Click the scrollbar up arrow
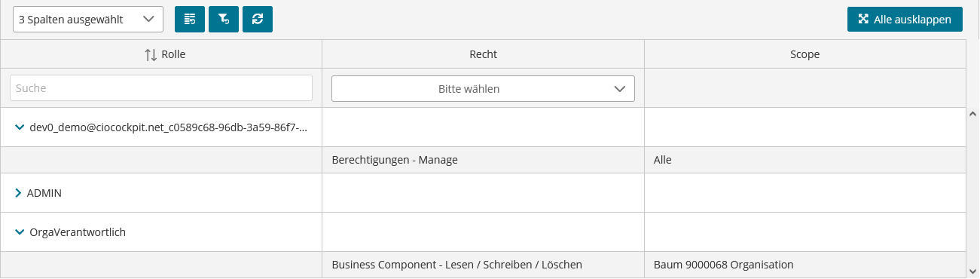Image resolution: width=980 pixels, height=279 pixels. click(972, 115)
